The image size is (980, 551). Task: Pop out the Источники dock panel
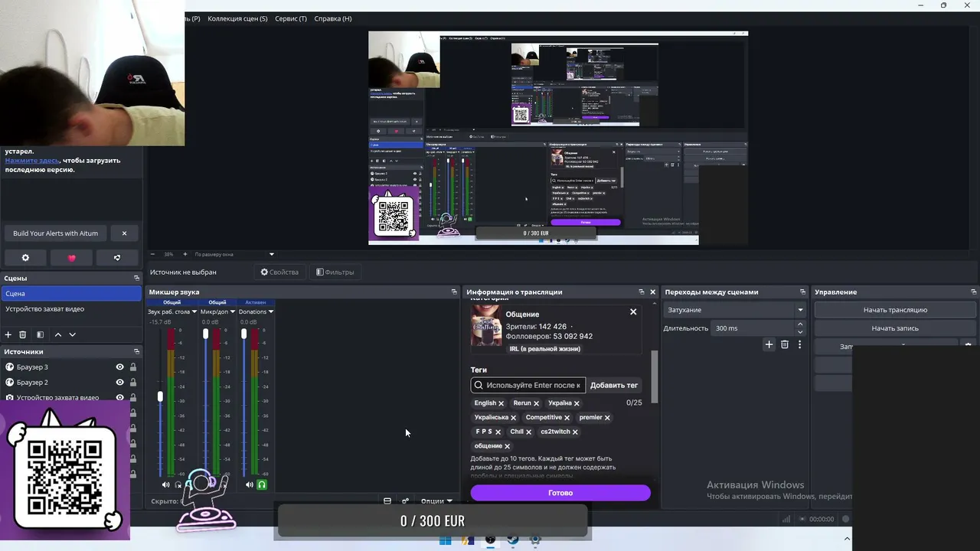pyautogui.click(x=136, y=352)
